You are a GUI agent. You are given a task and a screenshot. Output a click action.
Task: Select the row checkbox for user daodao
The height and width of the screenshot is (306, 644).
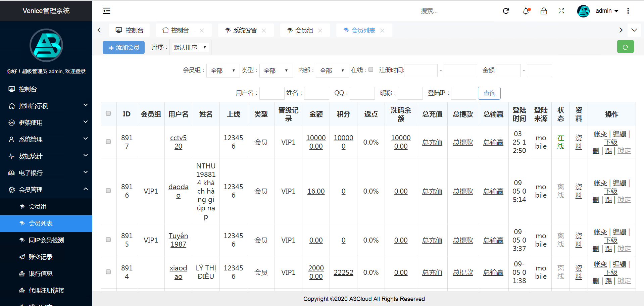click(108, 191)
